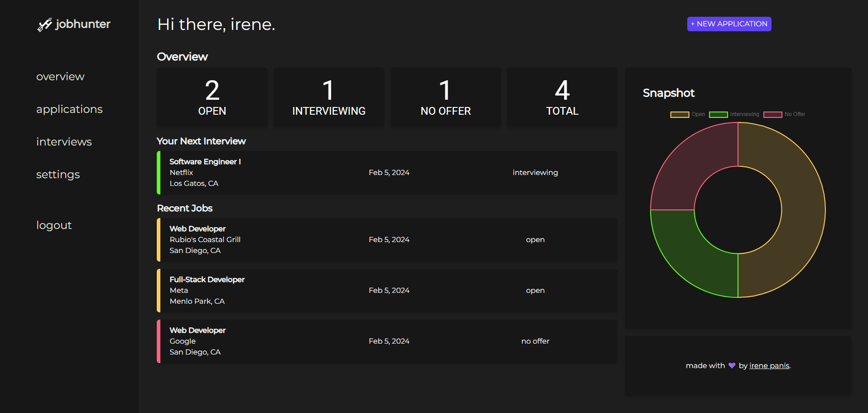The image size is (868, 413).
Task: Open the Full-Stack Developer Meta job card
Action: click(387, 291)
